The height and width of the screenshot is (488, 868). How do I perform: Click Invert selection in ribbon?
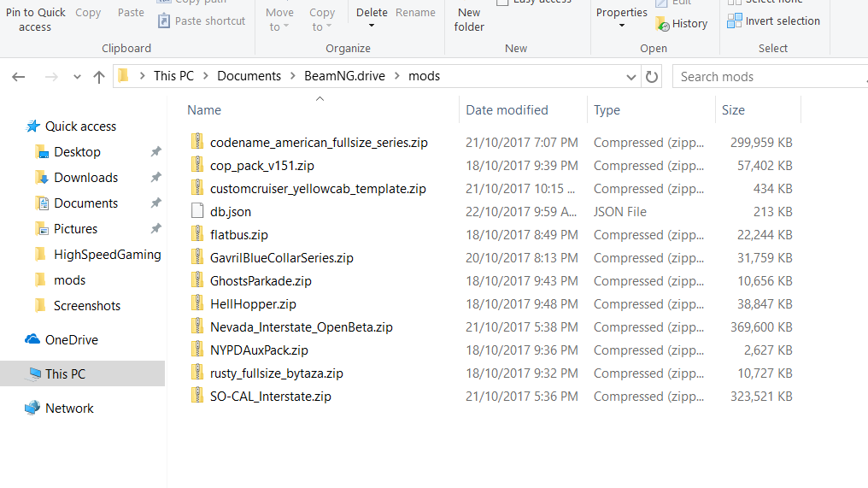click(x=773, y=21)
